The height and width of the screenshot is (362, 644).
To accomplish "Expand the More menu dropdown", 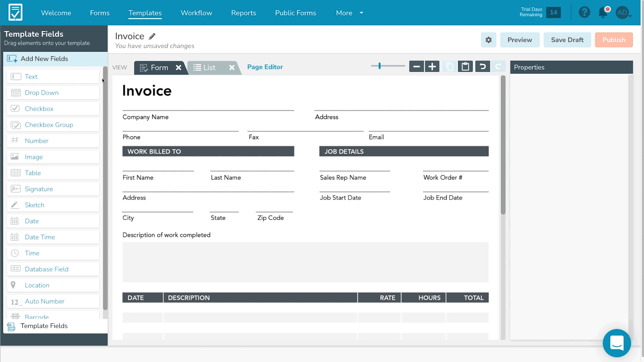I will (x=350, y=13).
